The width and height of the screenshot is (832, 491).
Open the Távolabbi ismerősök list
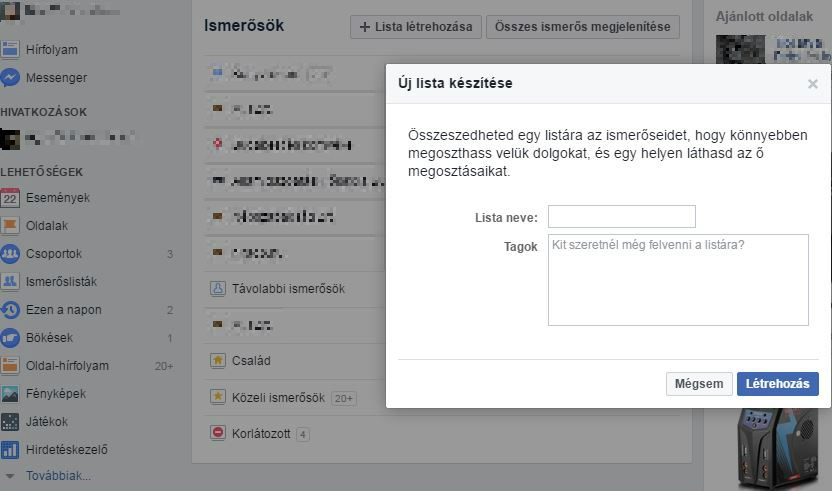288,289
